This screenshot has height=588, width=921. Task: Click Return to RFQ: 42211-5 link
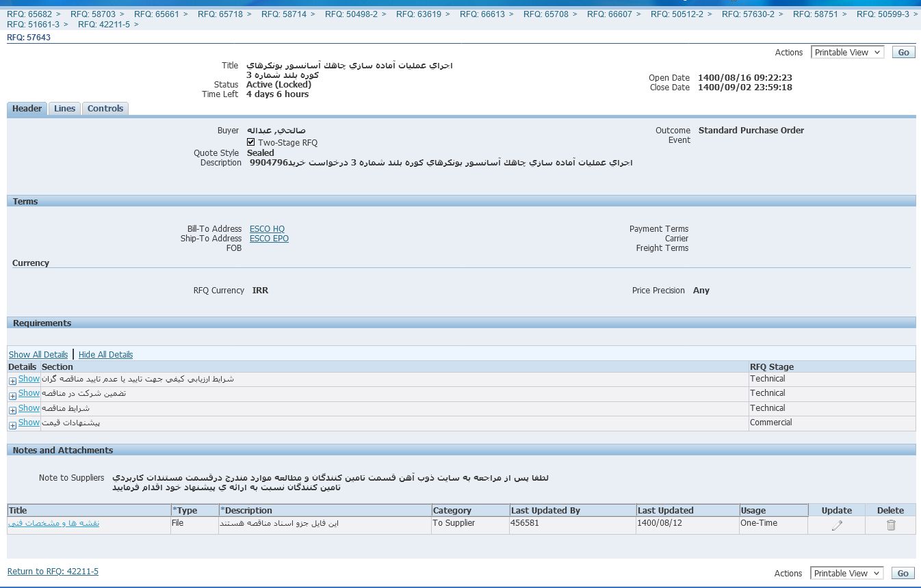(53, 572)
